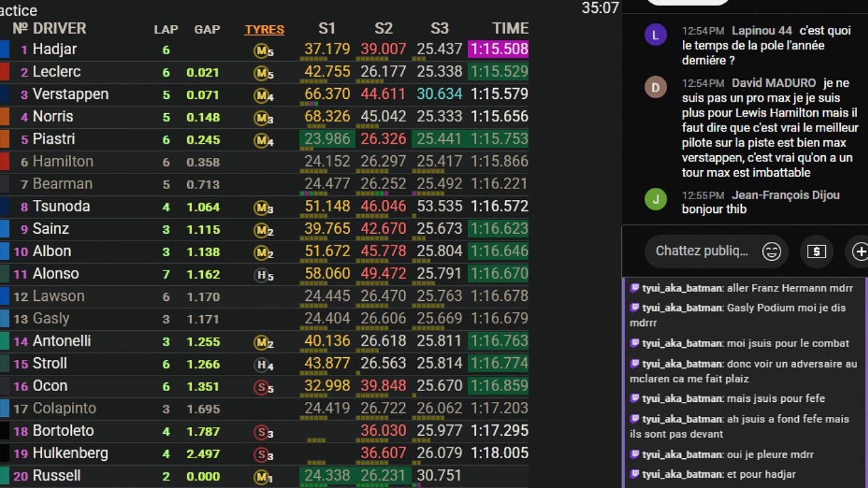
Task: Click the medium tyre icon for Leclerc
Action: click(263, 73)
